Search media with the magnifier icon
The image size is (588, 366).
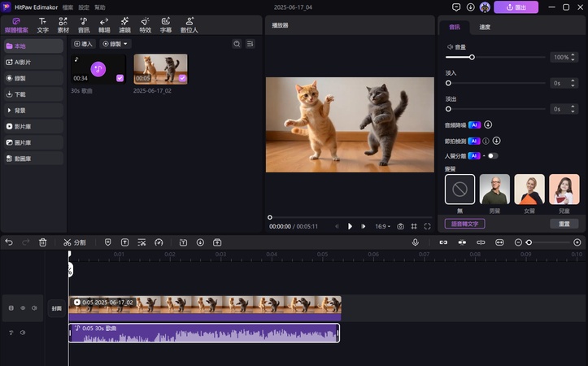(x=237, y=44)
